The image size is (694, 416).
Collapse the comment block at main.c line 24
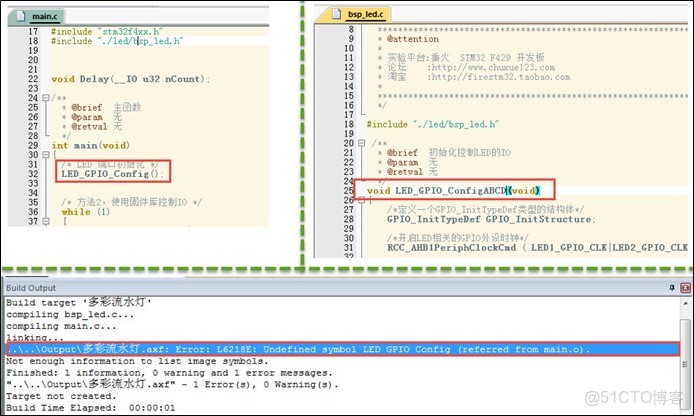[46, 98]
